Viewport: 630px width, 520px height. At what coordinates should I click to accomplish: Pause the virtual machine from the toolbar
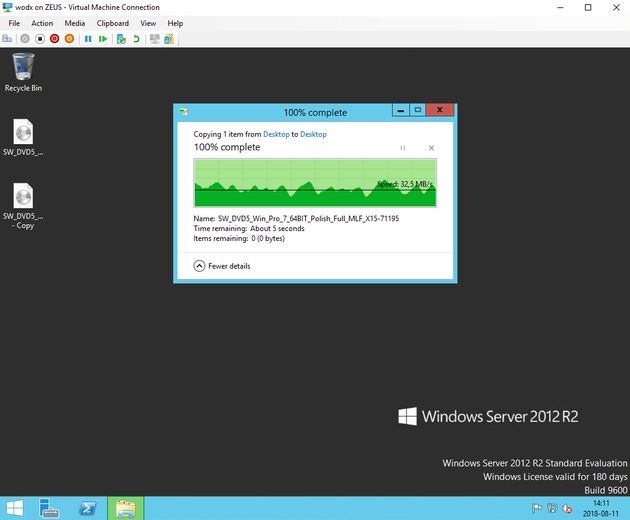coord(88,39)
